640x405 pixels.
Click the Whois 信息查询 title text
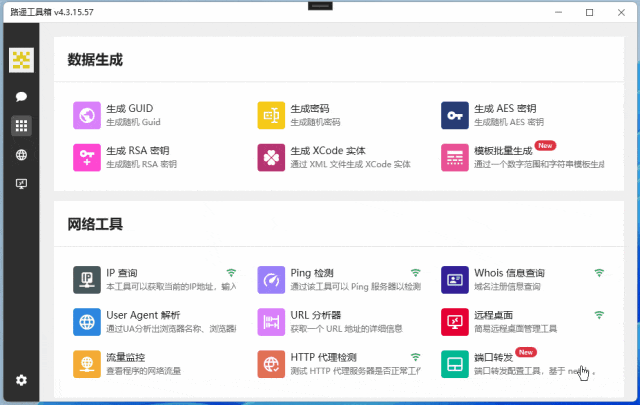tap(509, 273)
